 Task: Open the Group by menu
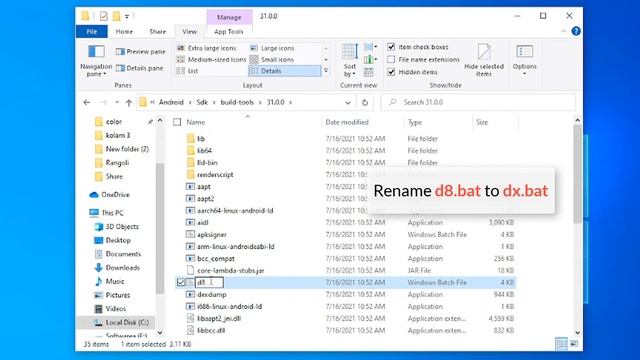click(370, 47)
